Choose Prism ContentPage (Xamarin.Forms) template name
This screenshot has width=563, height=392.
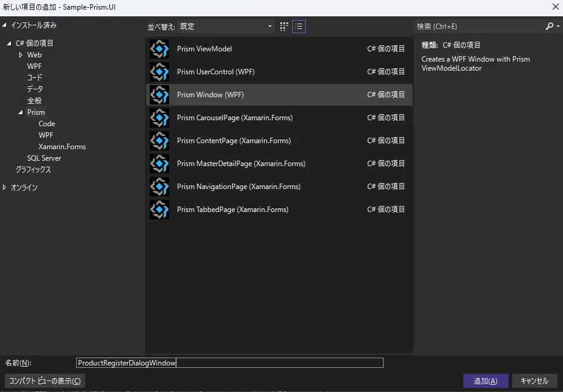click(234, 141)
